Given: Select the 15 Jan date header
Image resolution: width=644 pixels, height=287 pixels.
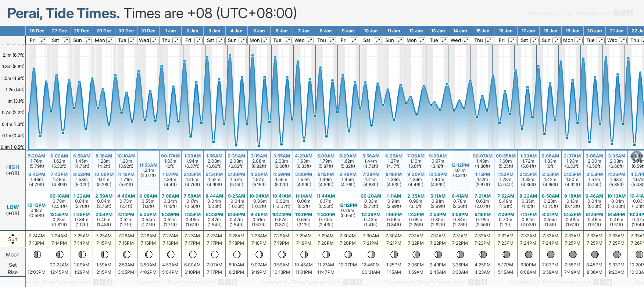Looking at the screenshot, I should click(x=483, y=31).
